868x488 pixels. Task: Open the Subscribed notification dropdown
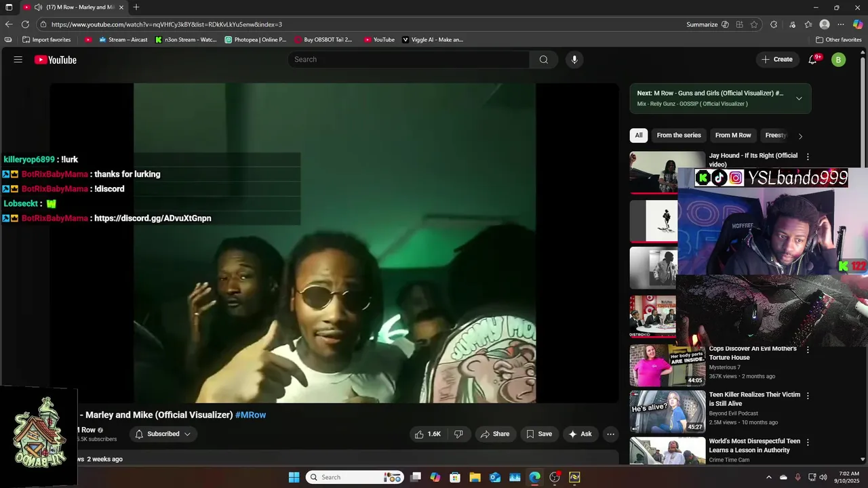[163, 434]
